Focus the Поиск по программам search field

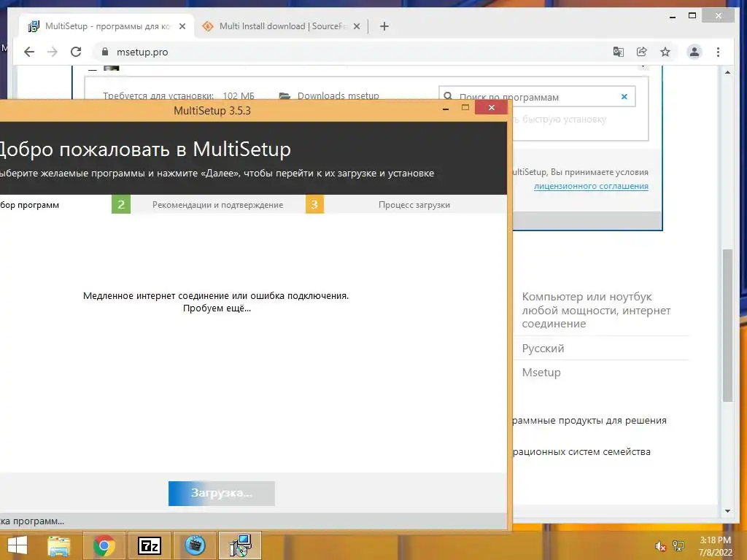click(x=536, y=97)
